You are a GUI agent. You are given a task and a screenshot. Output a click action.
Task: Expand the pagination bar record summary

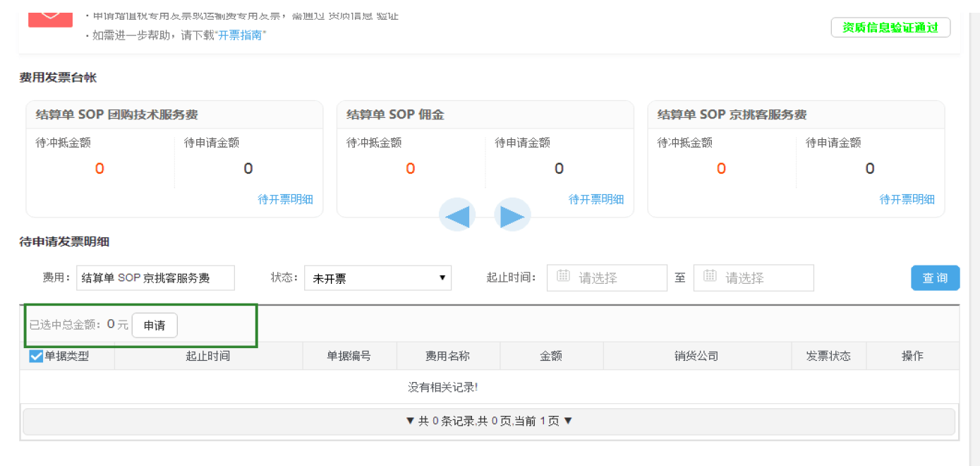pos(488,421)
